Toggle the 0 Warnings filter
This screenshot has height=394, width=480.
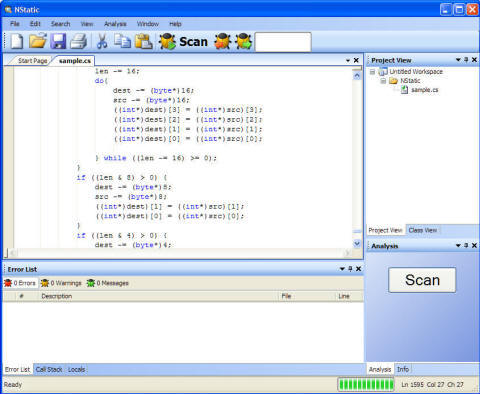click(x=61, y=283)
